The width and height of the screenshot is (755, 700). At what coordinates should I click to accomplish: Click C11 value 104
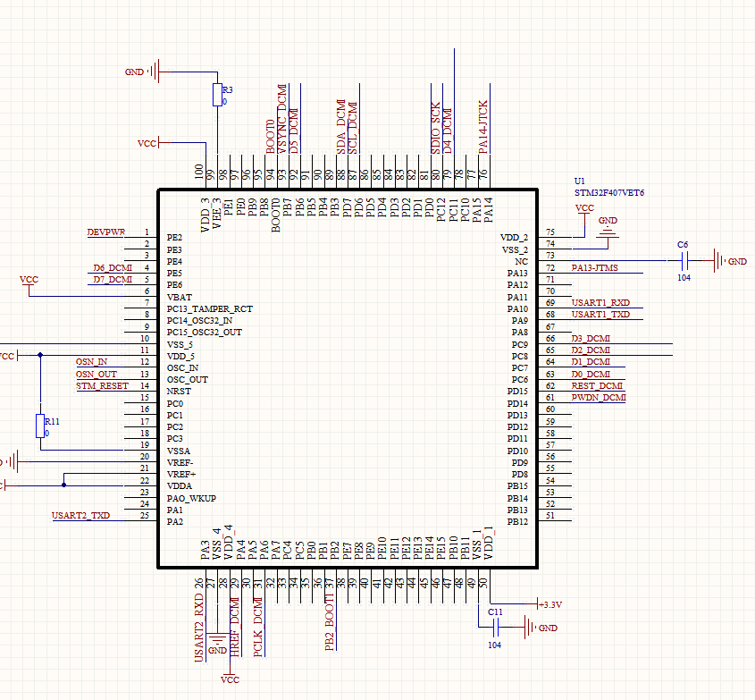[x=494, y=645]
